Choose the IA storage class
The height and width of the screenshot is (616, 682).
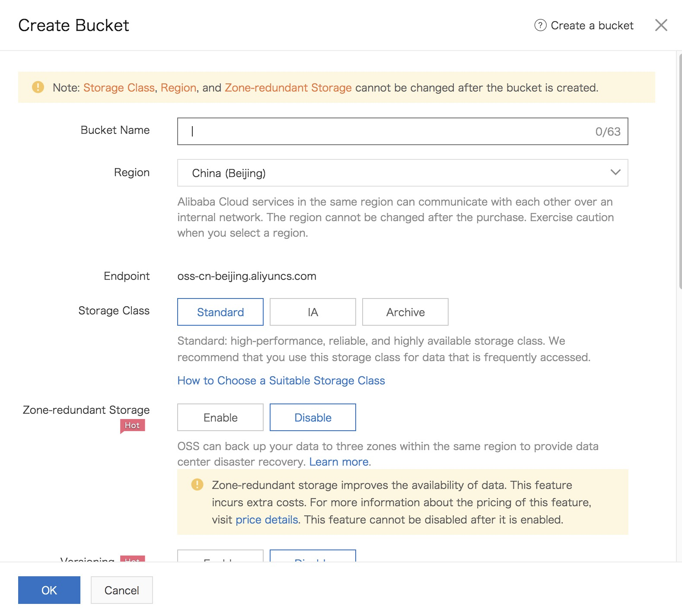[312, 312]
